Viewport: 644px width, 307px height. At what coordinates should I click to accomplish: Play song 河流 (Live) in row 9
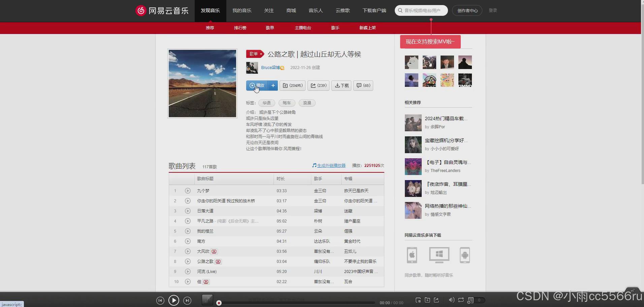pyautogui.click(x=188, y=272)
